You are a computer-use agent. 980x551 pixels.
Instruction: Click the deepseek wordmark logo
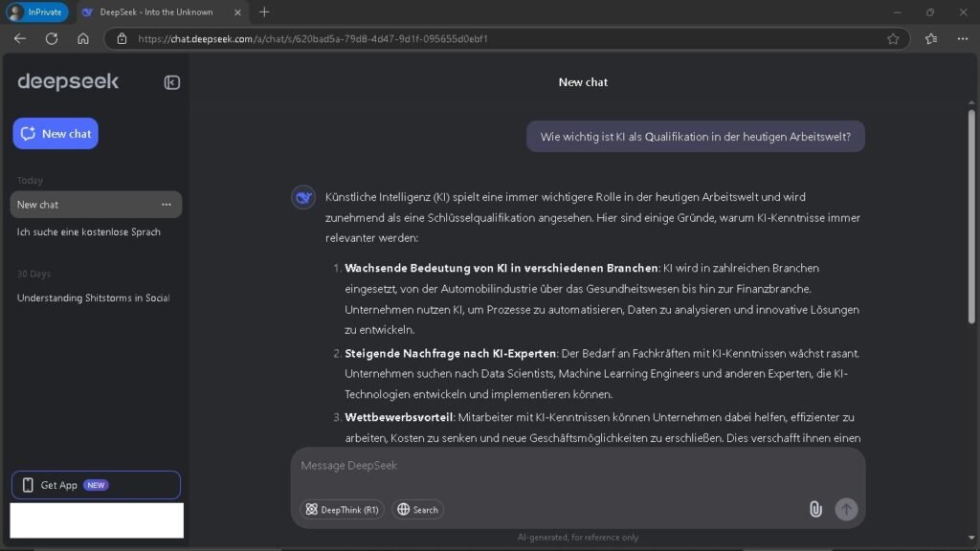tap(67, 82)
